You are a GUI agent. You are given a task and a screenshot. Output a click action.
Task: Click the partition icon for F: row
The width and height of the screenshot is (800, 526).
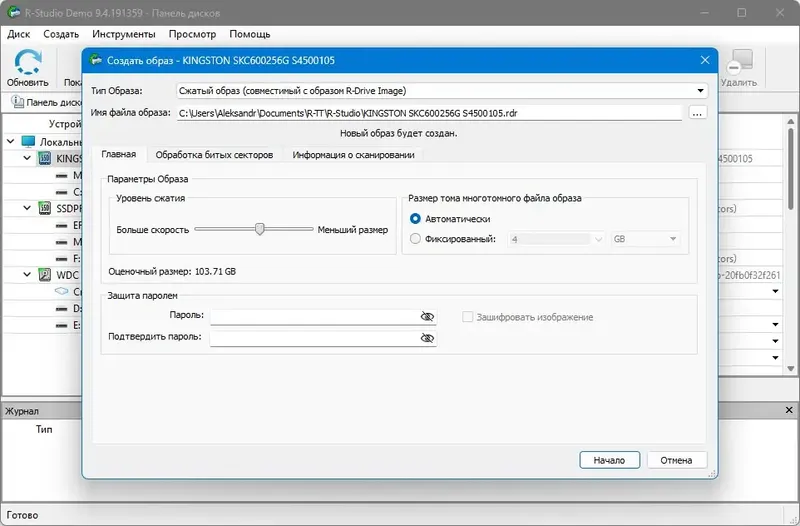point(62,259)
